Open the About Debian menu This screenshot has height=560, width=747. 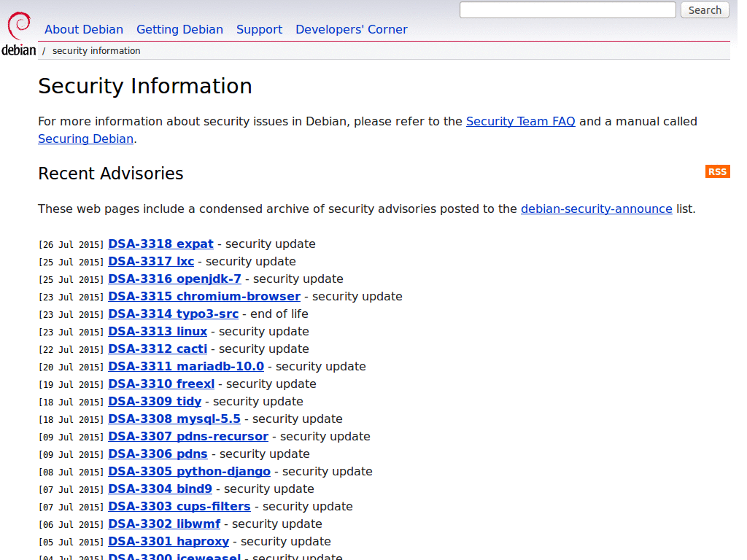pos(84,29)
